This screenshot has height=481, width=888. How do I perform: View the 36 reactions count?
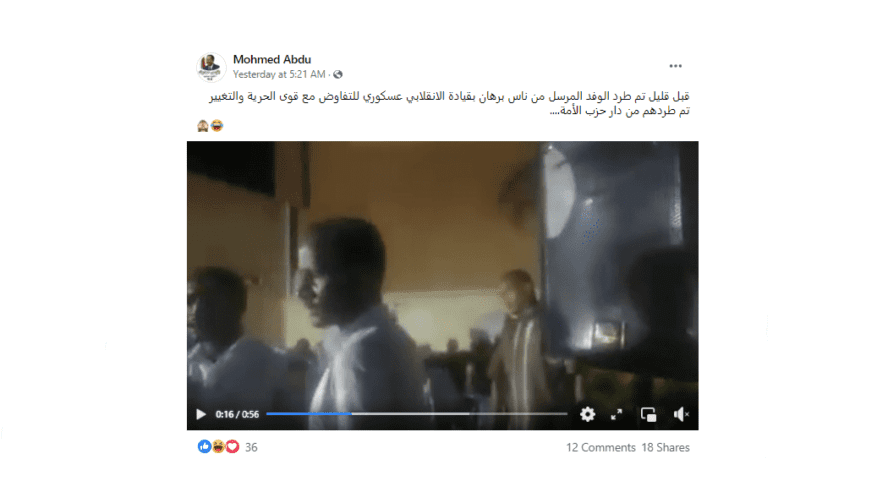tap(251, 447)
